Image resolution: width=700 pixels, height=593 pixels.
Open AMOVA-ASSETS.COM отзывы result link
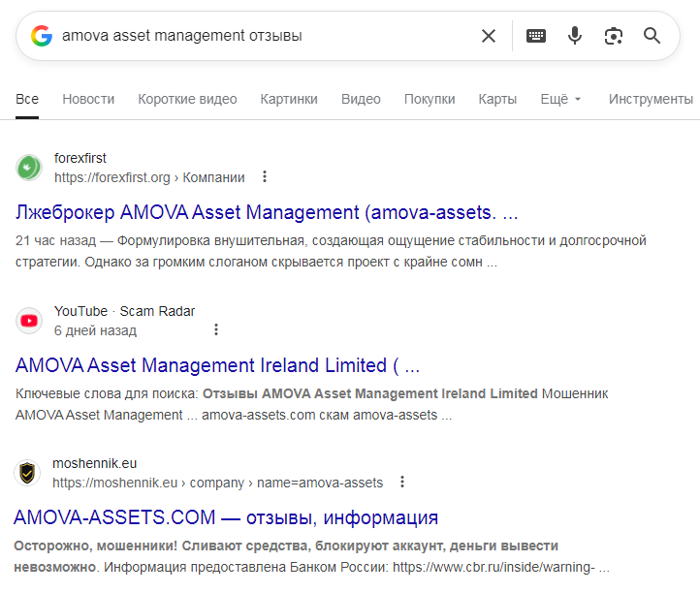pos(226,517)
